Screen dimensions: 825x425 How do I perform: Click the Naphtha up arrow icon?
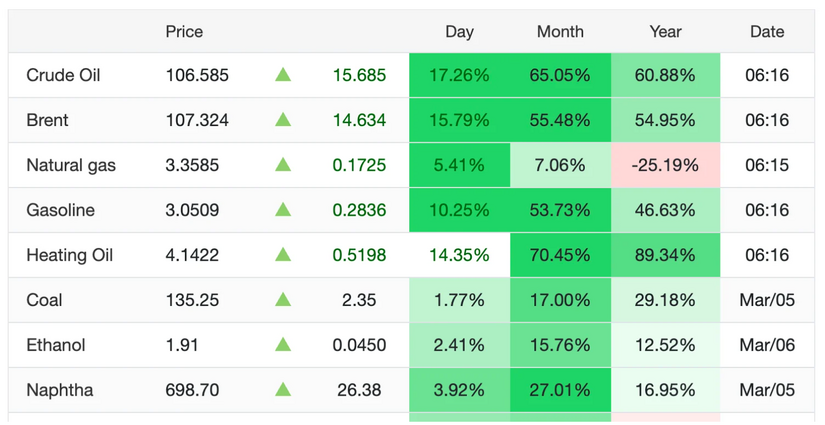(x=283, y=390)
